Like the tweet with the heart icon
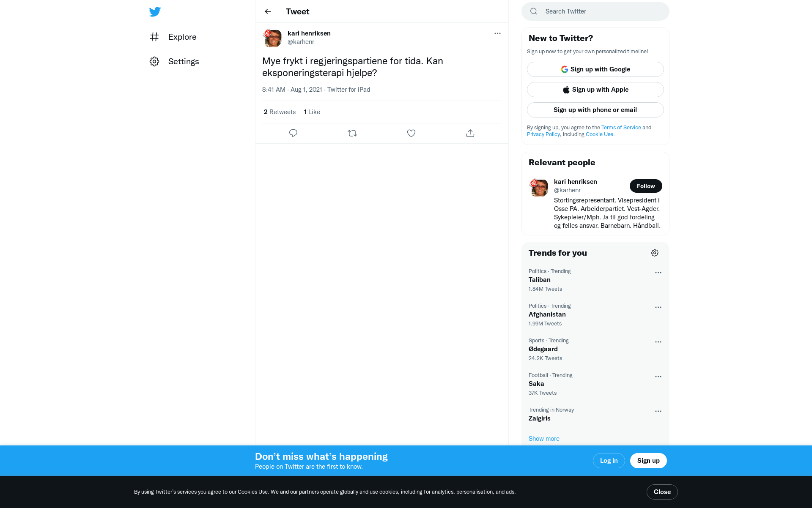 [x=411, y=133]
